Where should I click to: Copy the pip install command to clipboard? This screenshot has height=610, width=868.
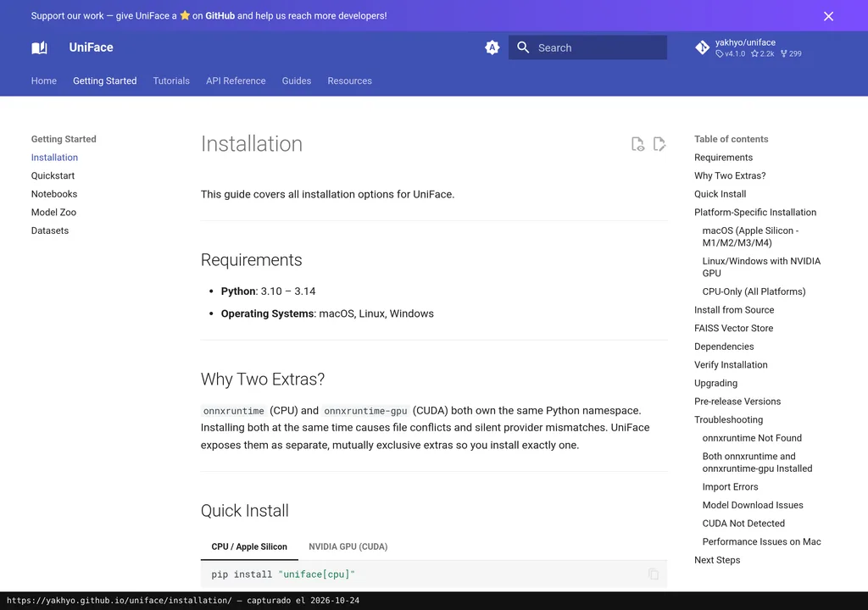654,574
